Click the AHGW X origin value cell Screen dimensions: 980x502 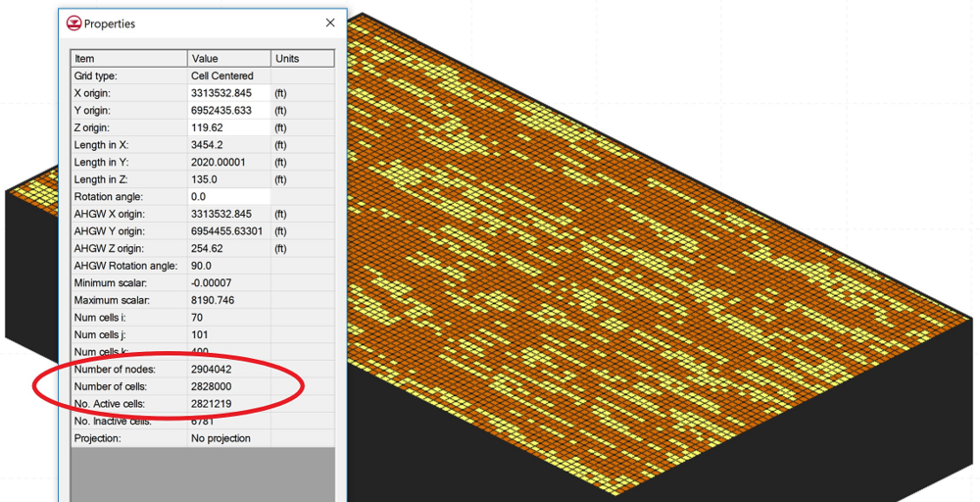(228, 214)
